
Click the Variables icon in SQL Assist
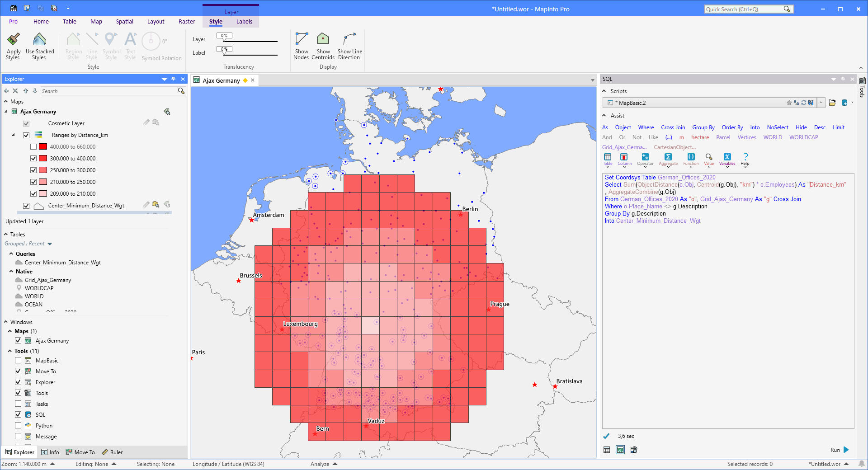click(727, 159)
